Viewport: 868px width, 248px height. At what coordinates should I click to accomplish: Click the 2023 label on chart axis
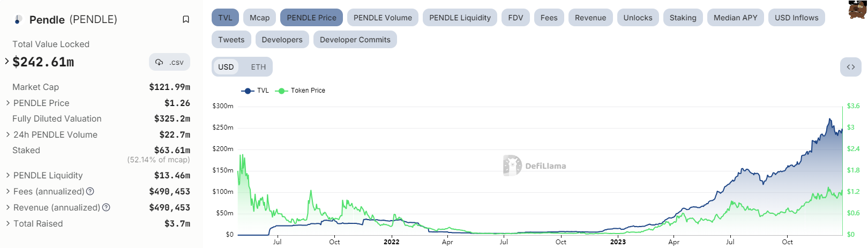pyautogui.click(x=618, y=242)
